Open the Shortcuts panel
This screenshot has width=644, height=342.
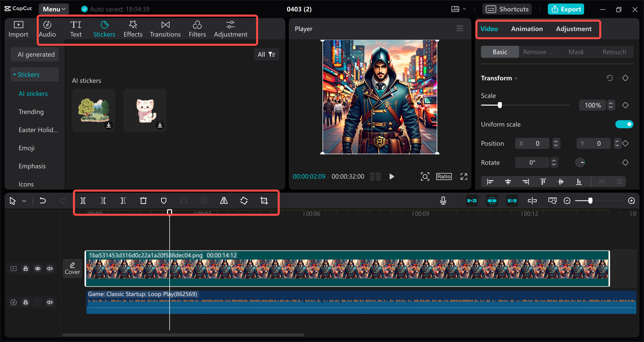(x=507, y=9)
